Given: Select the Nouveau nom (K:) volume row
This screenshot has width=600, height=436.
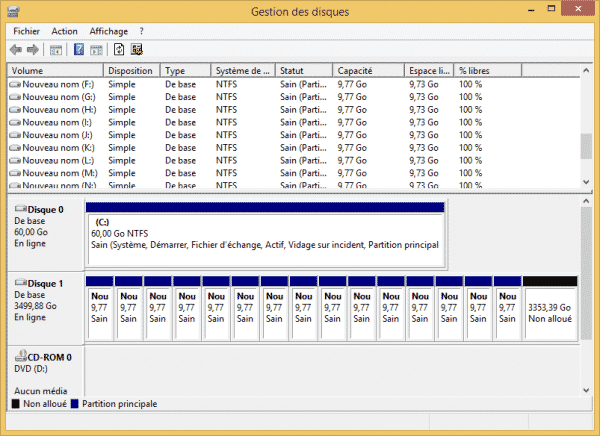Looking at the screenshot, I should point(58,147).
